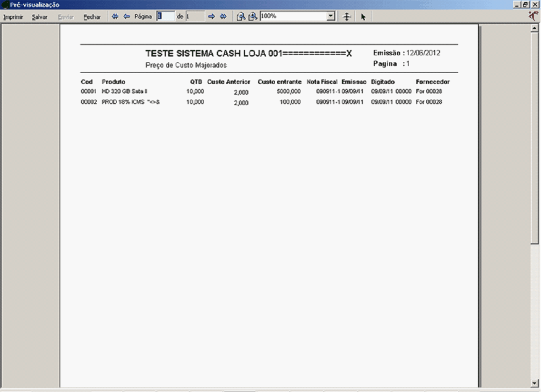Click the HD 320 GB Sata II row

click(124, 91)
